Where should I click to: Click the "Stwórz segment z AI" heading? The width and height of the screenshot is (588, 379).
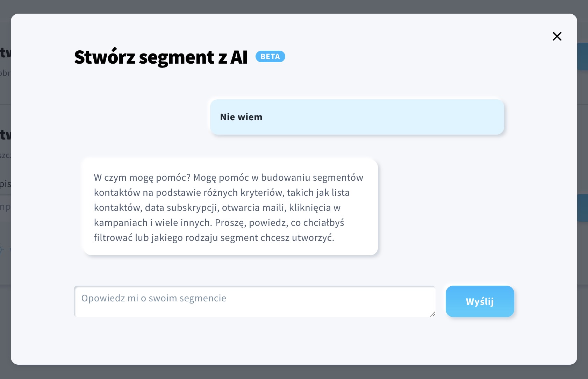point(160,57)
